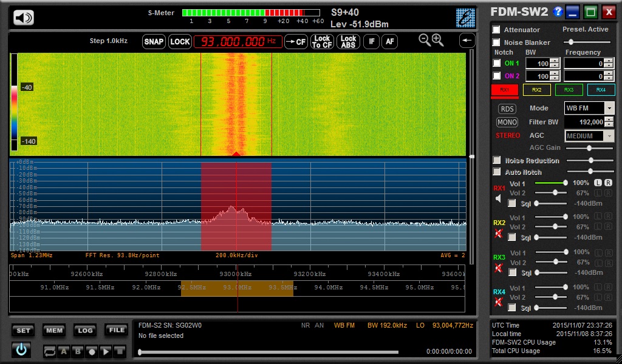This screenshot has width=622, height=364.
Task: Click the RX1 Vol 2 slider
Action: (555, 192)
